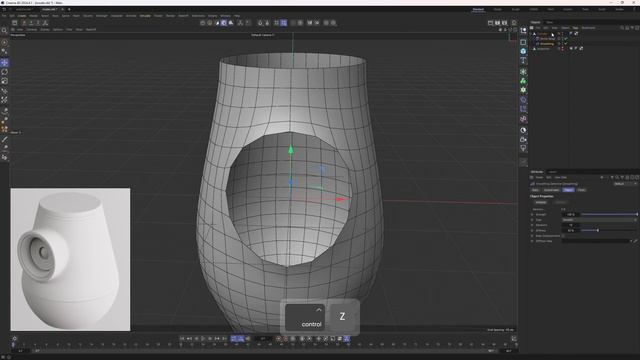The width and height of the screenshot is (640, 360).
Task: Toggle visibility dots of the Cylinder object
Action: click(562, 34)
